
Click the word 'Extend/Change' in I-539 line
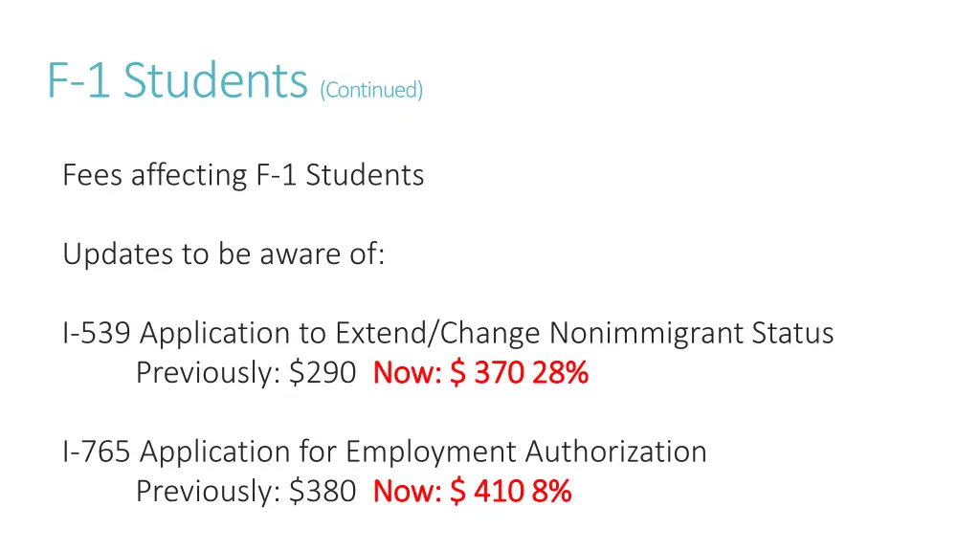pyautogui.click(x=437, y=334)
